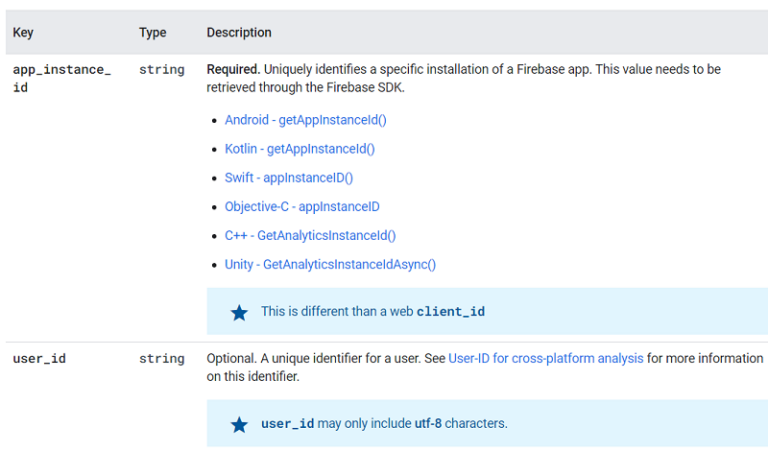Follow the Swift appInstanceID() link
768x451 pixels.
coord(288,178)
